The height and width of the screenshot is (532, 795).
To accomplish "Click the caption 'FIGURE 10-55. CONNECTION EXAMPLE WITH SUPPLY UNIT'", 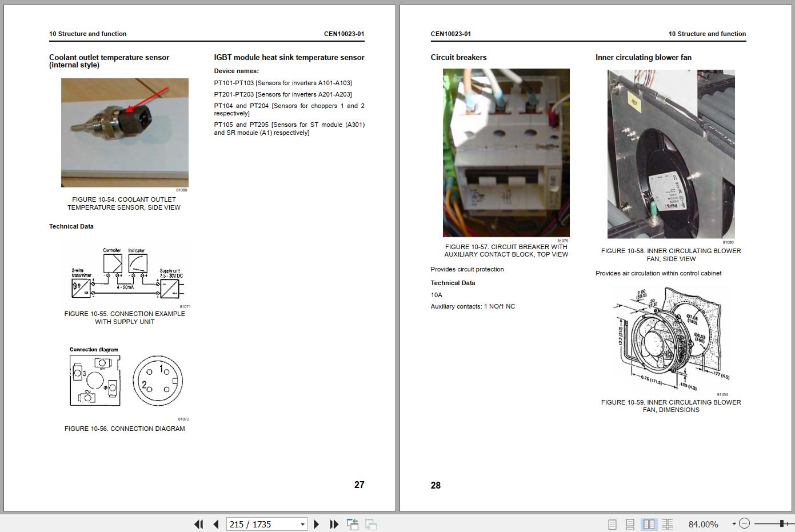I will pyautogui.click(x=125, y=318).
